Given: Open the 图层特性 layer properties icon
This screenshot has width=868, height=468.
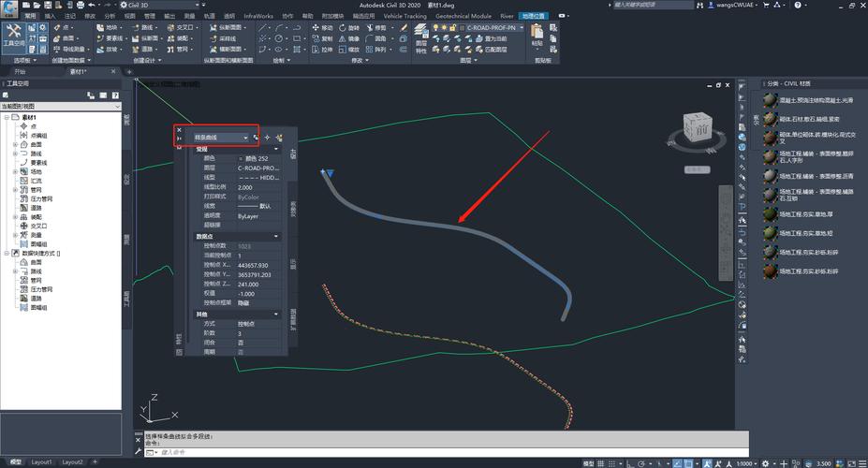Looking at the screenshot, I should [x=420, y=36].
